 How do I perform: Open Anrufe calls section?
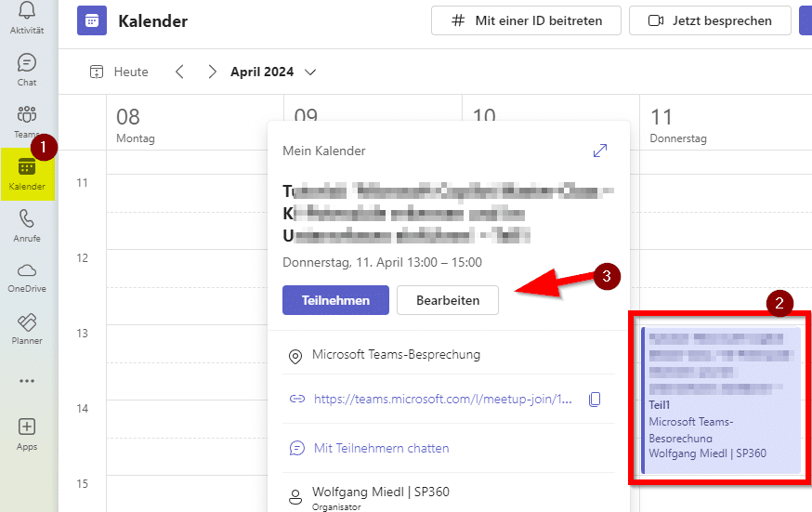(27, 225)
